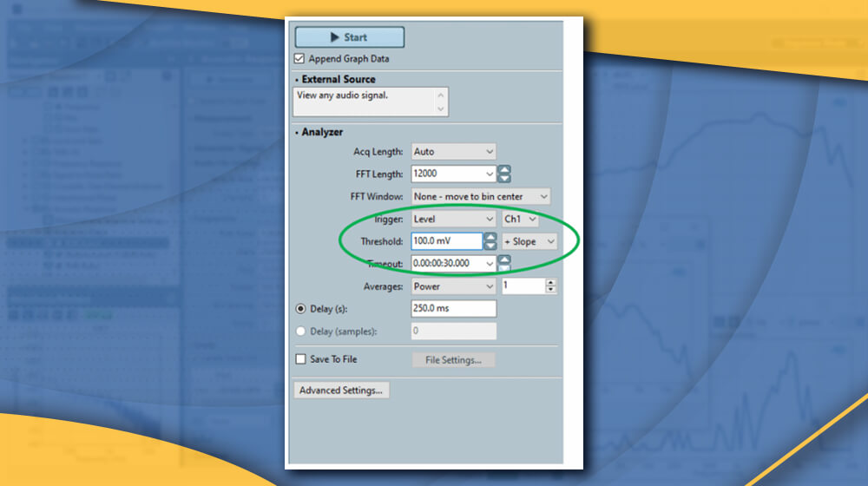Open File Settings... dialog
This screenshot has height=486, width=868.
tap(453, 360)
